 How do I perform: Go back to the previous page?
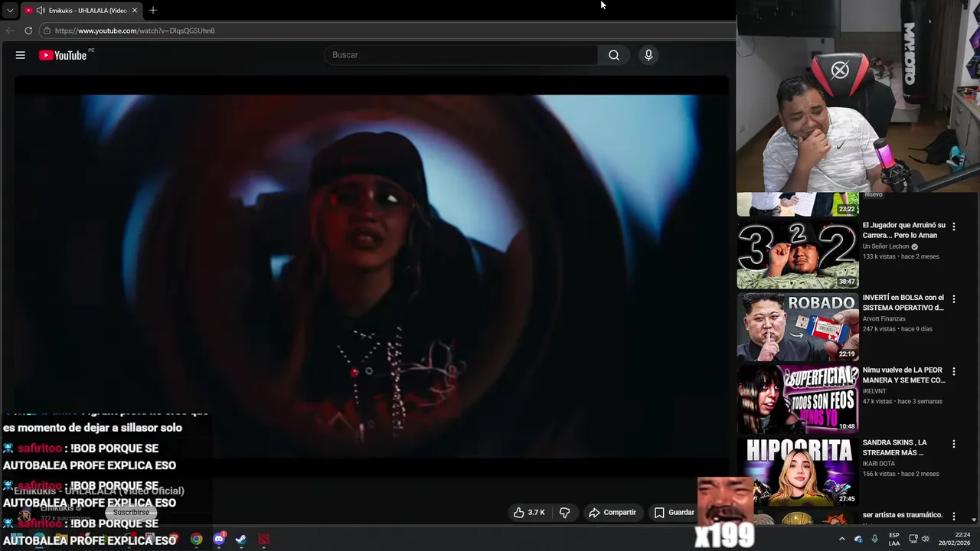pyautogui.click(x=10, y=31)
